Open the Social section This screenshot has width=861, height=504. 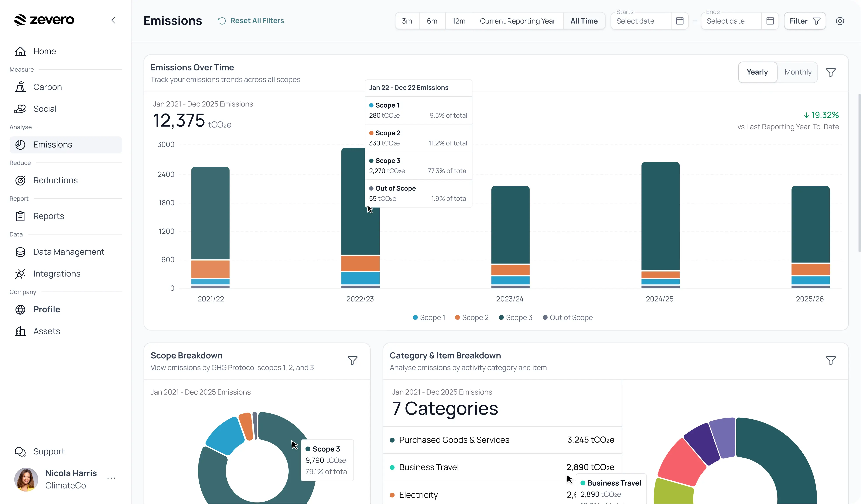[66, 109]
